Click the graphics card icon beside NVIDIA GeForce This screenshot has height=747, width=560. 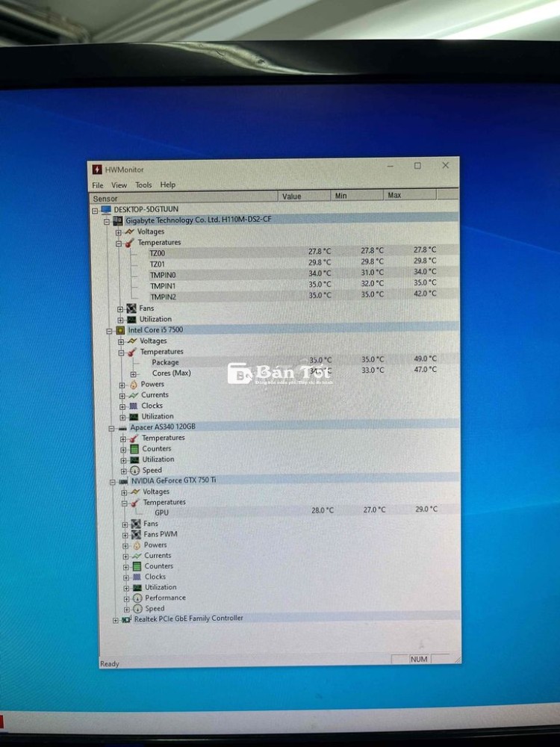point(123,482)
